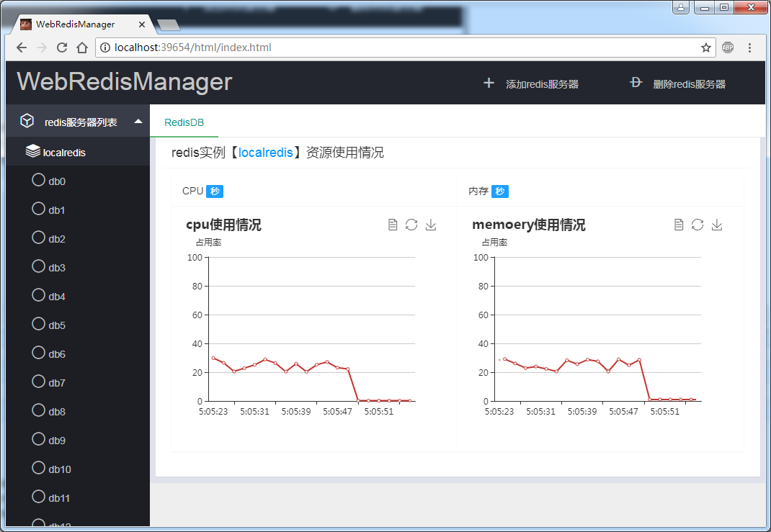Open data view icon on memoery chart
Image resolution: width=771 pixels, height=532 pixels.
[x=679, y=225]
